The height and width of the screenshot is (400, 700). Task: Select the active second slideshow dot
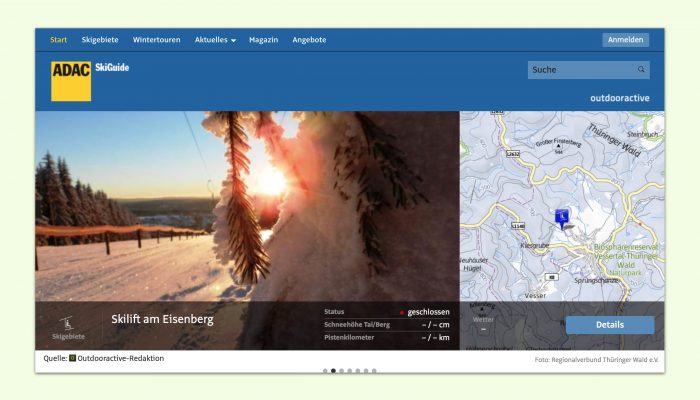pyautogui.click(x=333, y=371)
